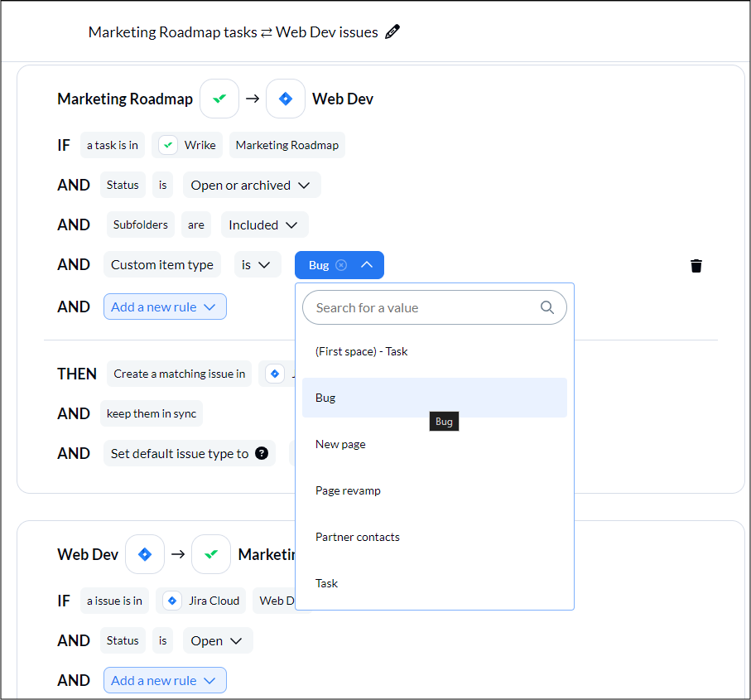Click the 'a issue is in' chip
Viewport: 751px width, 700px height.
114,601
